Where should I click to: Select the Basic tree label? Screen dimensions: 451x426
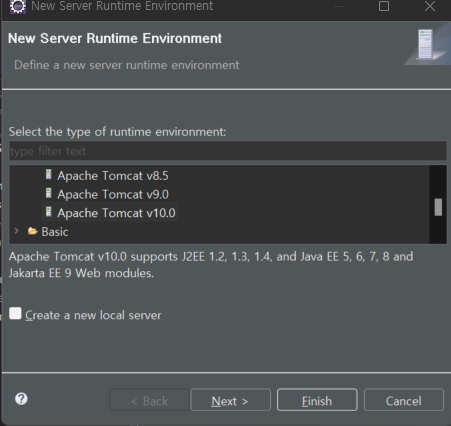pos(55,232)
